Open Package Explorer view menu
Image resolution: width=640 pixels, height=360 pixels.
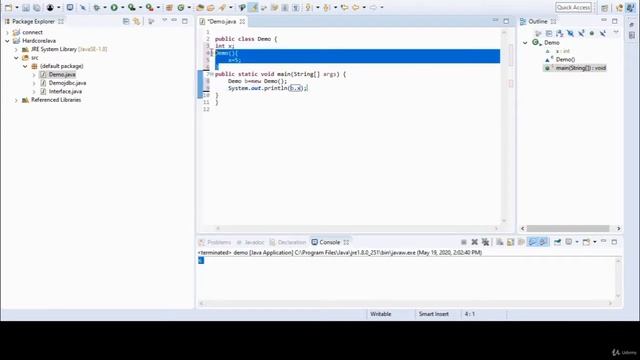pyautogui.click(x=164, y=20)
